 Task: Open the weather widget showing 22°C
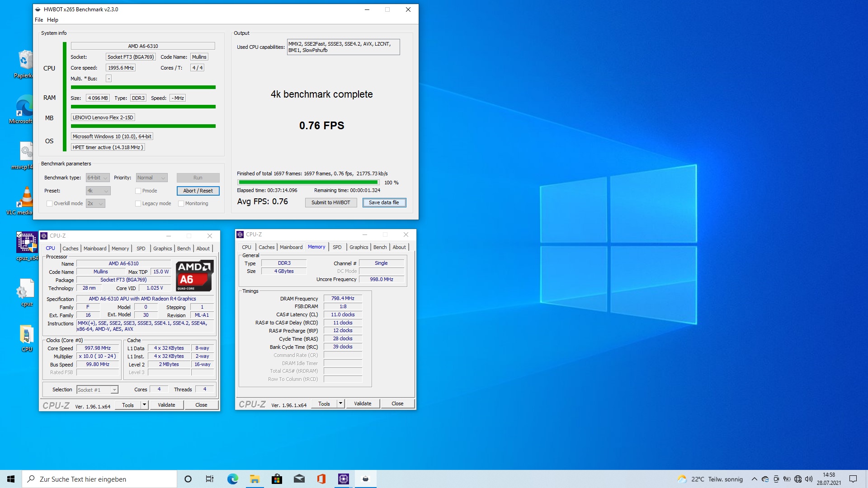point(710,479)
